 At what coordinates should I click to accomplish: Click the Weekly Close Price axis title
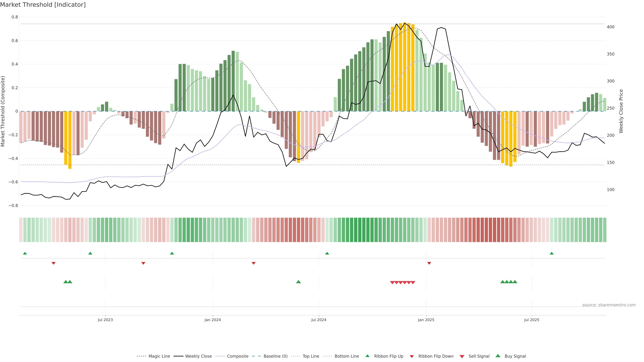tap(621, 111)
